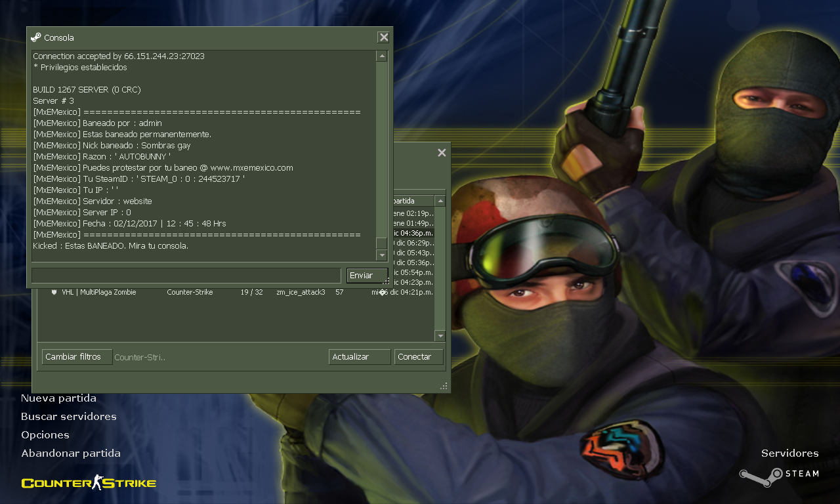Click the 'Razon : AUTOBUNNY' console line
The height and width of the screenshot is (504, 840).
point(102,157)
